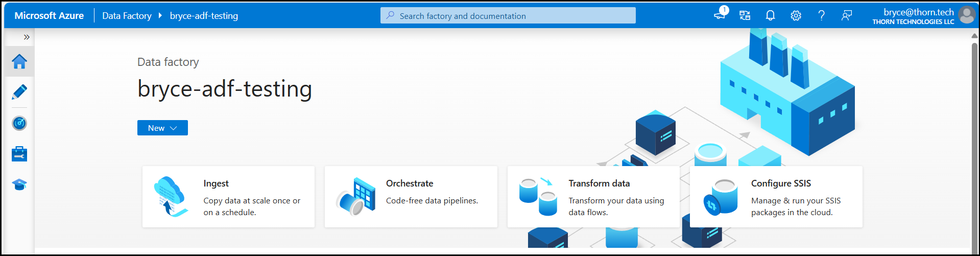Open the Home hub in sidebar
The image size is (980, 256).
(x=19, y=62)
